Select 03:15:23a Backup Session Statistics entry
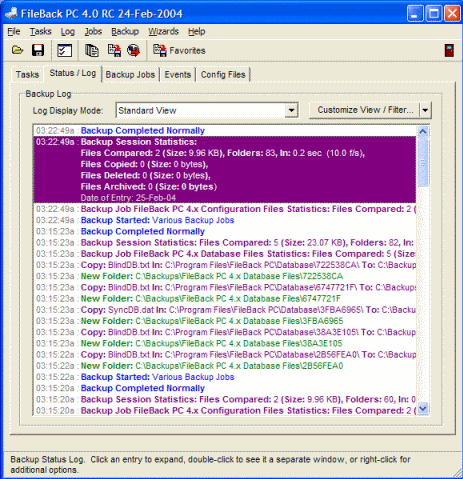Screen dimensions: 463x479 [225, 243]
